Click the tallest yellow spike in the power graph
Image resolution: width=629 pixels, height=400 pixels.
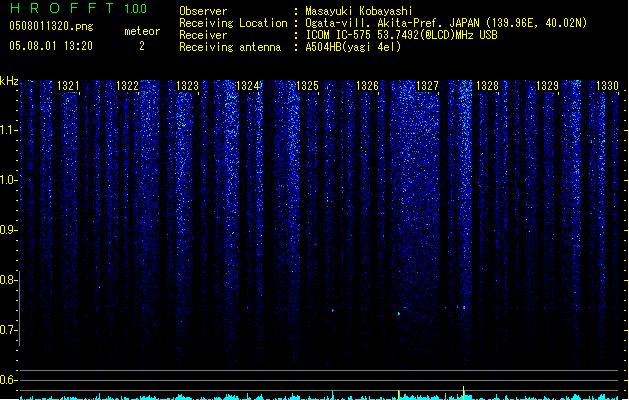[464, 392]
